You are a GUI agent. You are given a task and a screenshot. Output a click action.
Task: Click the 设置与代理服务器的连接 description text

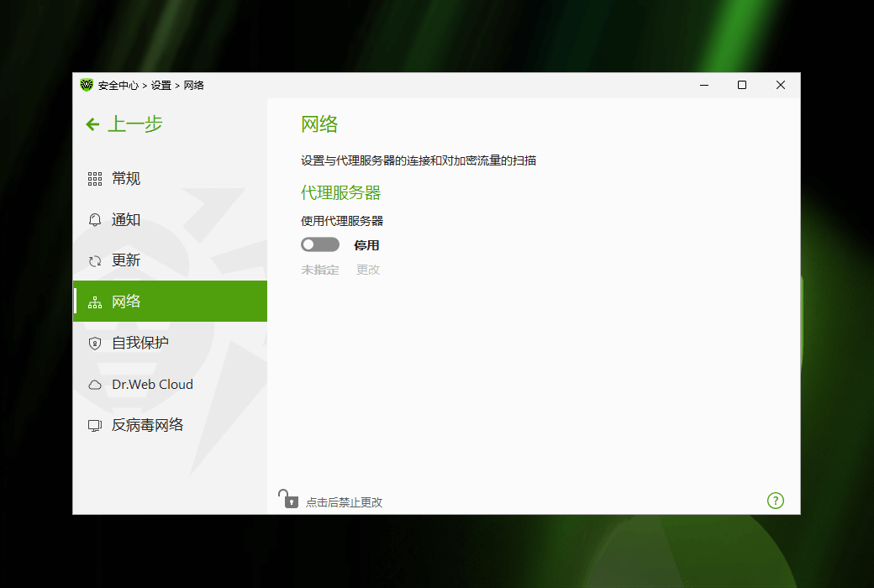pos(419,160)
